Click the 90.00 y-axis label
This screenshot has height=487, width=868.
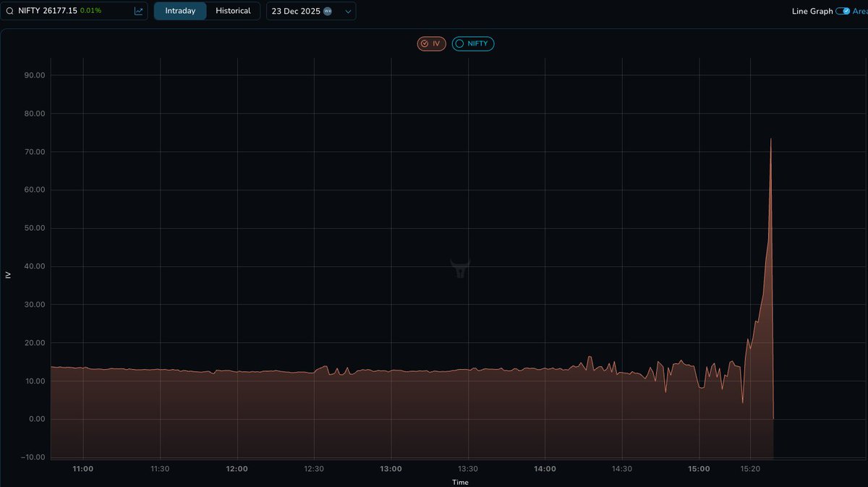[35, 75]
